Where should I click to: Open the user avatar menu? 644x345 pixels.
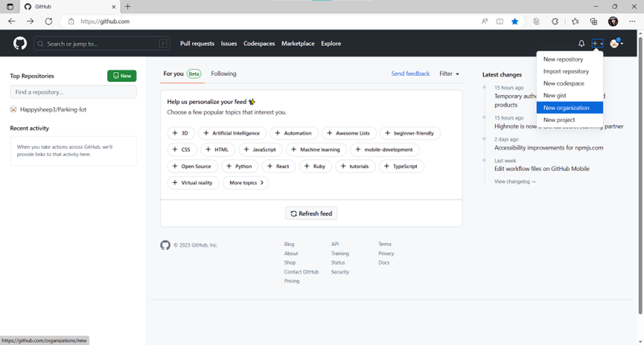point(616,43)
